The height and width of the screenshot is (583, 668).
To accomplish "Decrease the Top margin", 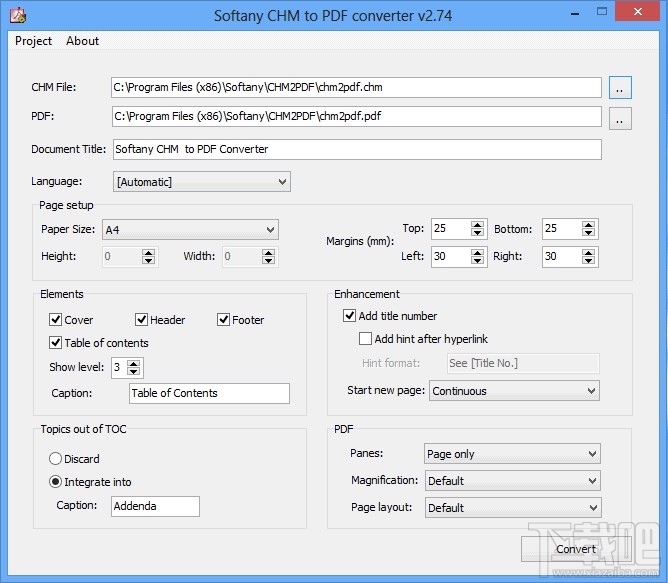I will [477, 233].
